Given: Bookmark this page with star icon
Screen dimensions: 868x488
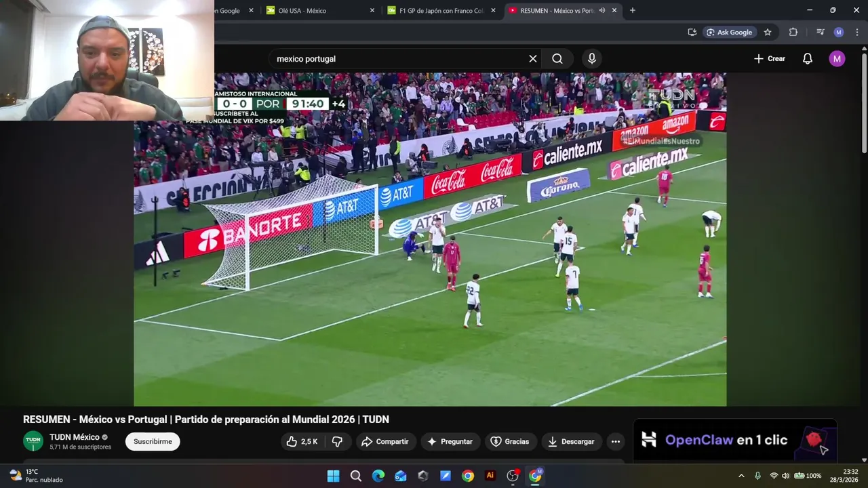Looking at the screenshot, I should 768,32.
